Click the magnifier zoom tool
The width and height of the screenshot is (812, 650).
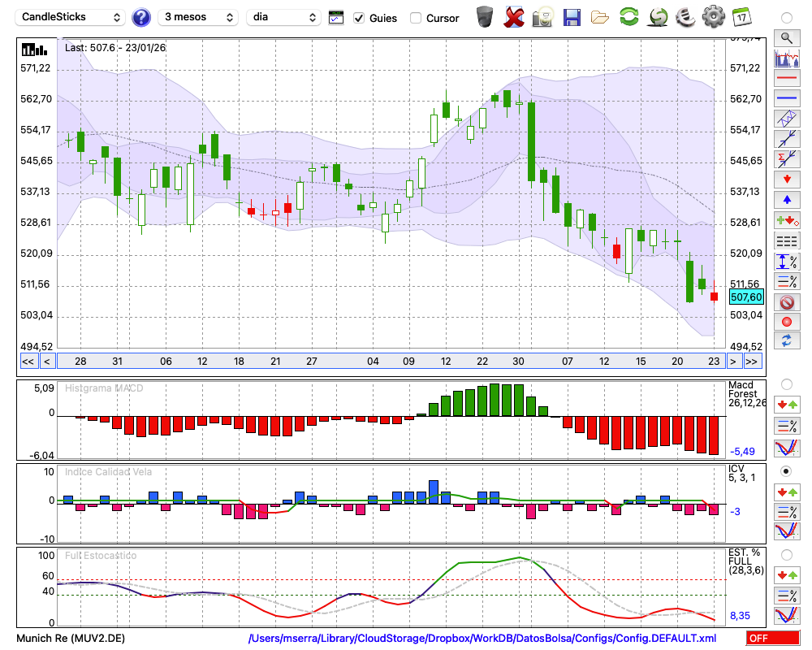(786, 38)
